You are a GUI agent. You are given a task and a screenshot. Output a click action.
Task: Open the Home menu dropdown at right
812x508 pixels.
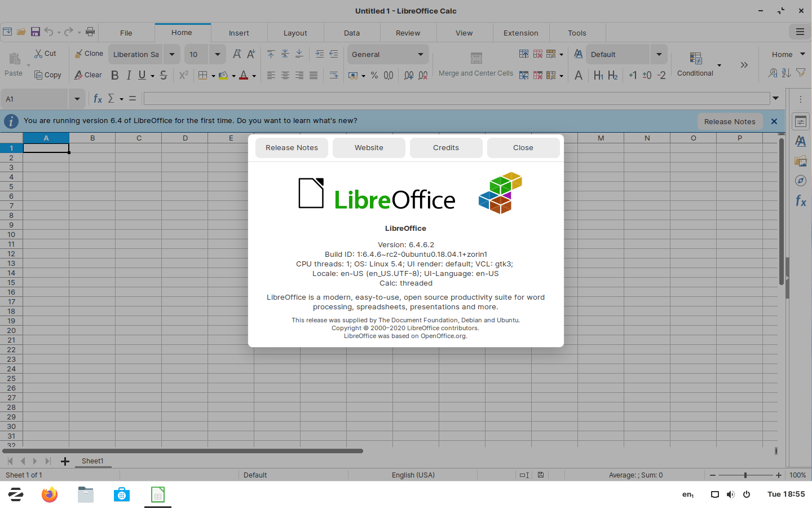788,54
